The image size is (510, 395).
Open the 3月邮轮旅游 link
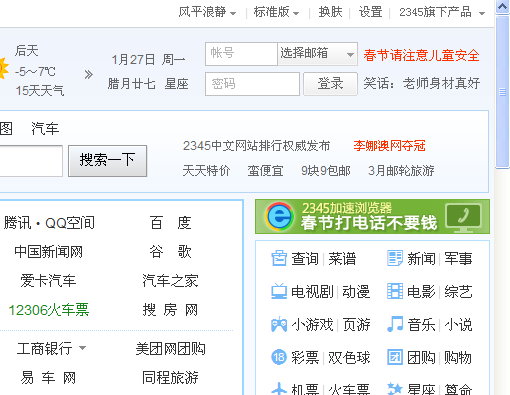click(x=401, y=171)
